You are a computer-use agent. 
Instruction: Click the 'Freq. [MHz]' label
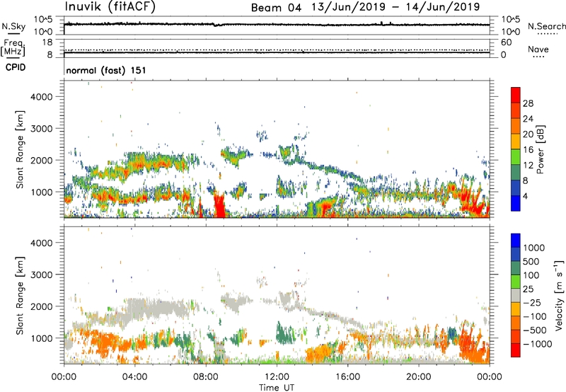(x=13, y=47)
